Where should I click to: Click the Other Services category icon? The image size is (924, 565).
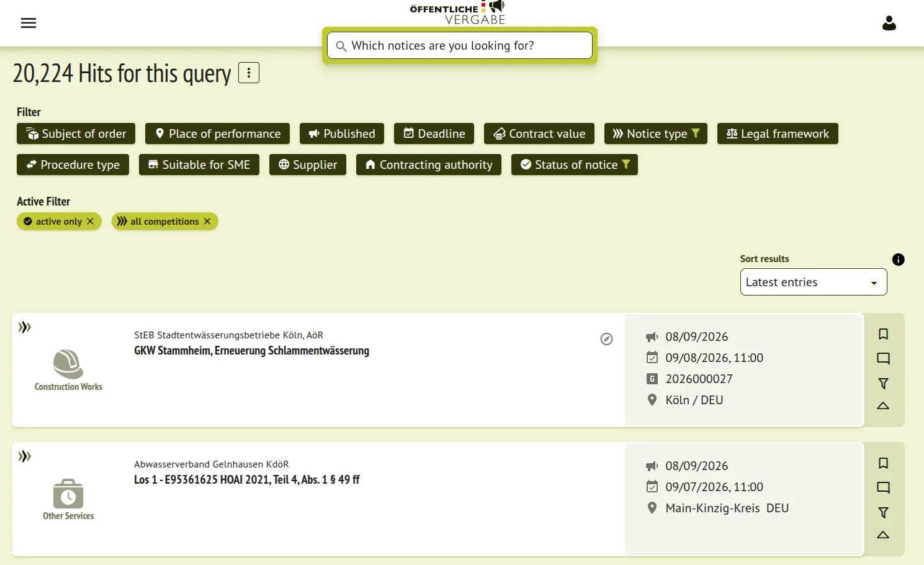68,494
